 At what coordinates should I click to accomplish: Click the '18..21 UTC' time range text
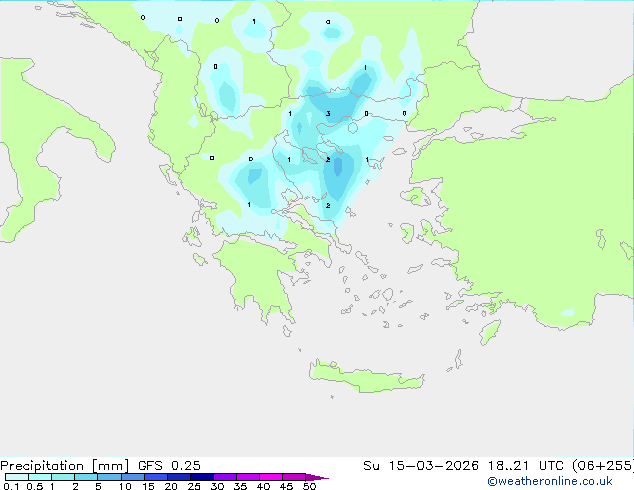[526, 466]
